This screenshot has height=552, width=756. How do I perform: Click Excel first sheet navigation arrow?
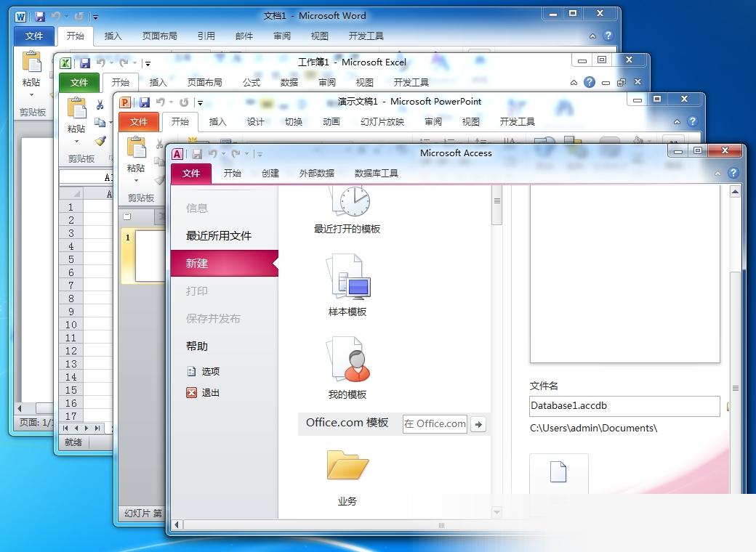point(65,428)
